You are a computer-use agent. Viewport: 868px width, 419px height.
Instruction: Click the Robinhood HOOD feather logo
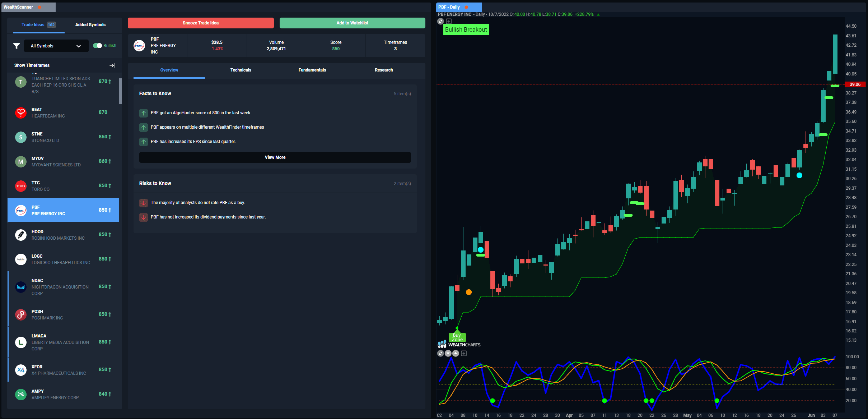point(21,235)
